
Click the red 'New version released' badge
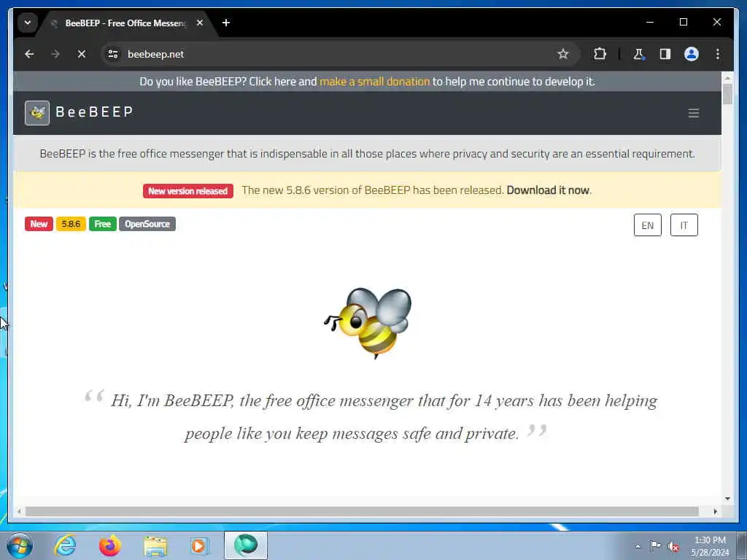coord(188,191)
